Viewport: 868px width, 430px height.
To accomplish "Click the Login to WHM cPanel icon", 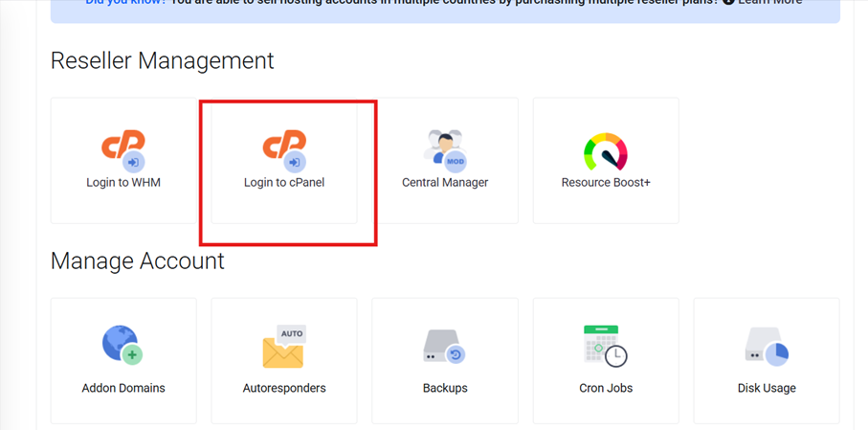I will 123,150.
